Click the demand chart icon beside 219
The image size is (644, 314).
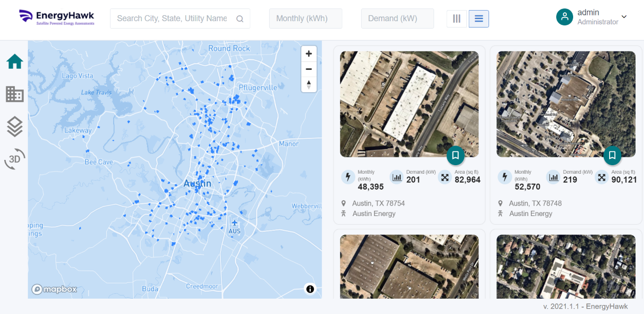click(553, 177)
